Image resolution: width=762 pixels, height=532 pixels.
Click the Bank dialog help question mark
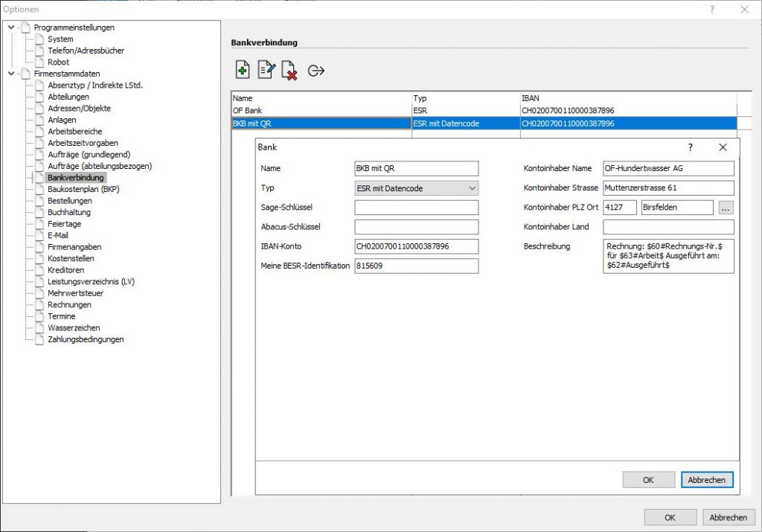(691, 147)
